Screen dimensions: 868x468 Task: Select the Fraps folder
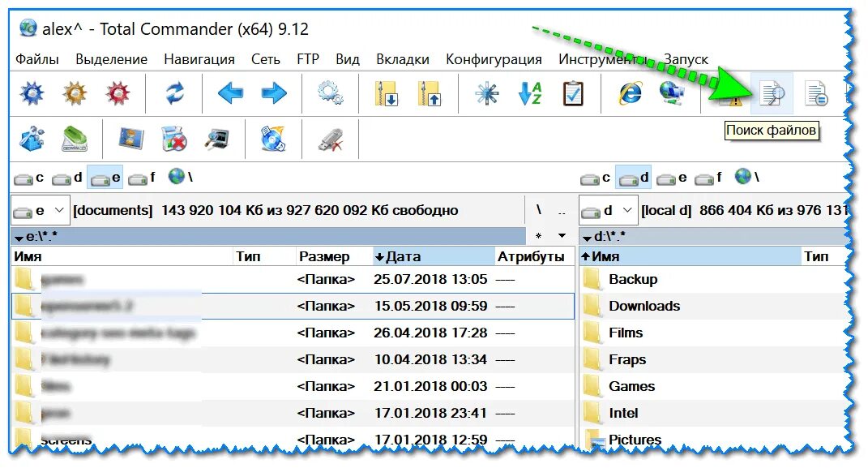627,359
